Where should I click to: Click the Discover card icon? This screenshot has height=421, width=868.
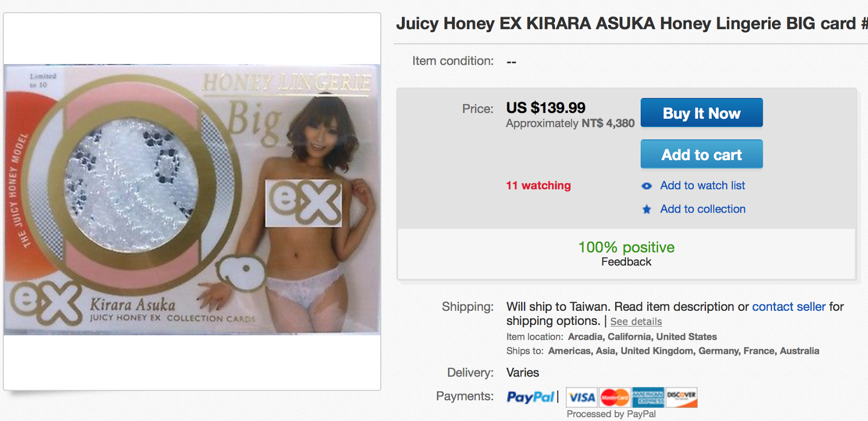click(681, 398)
